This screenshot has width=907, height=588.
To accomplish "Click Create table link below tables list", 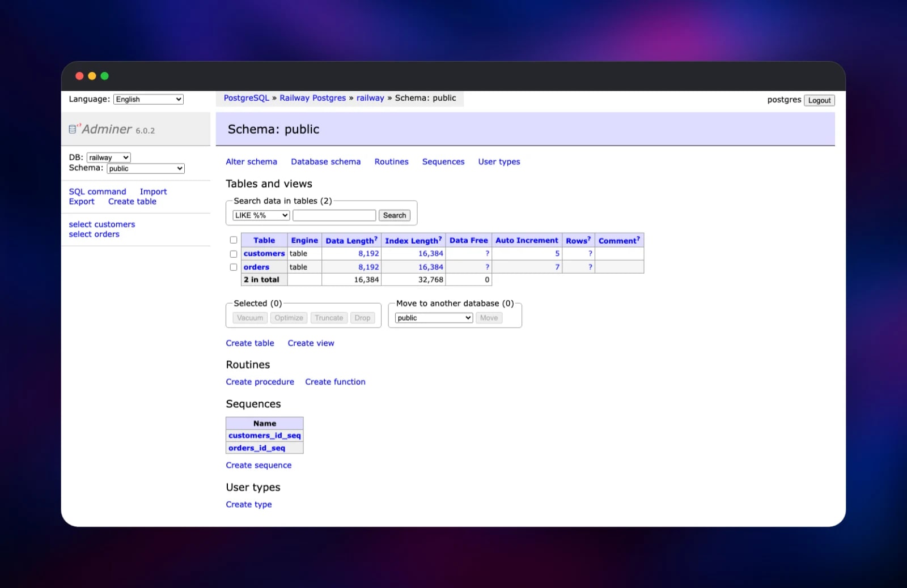I will [250, 343].
